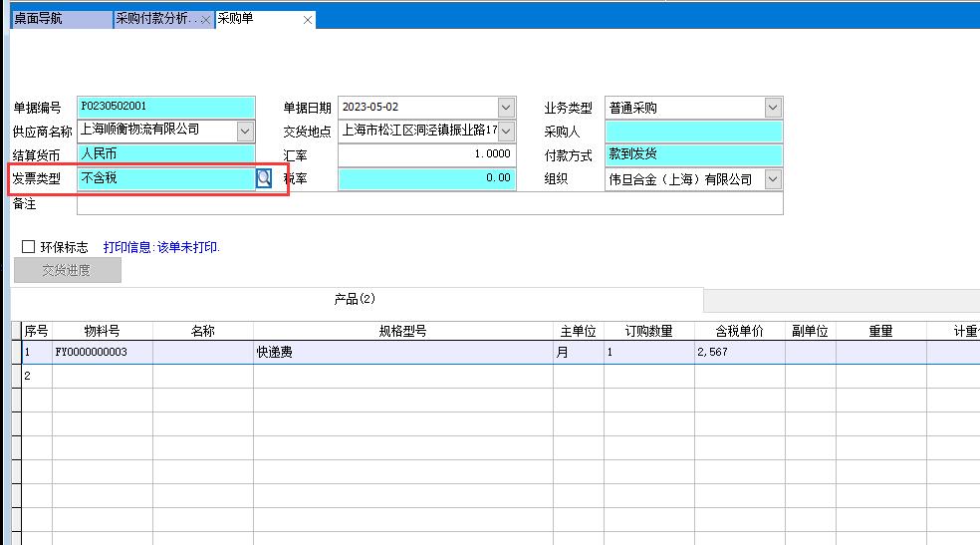Expand the 交货地点 dropdown arrow
This screenshot has width=980, height=545.
click(506, 131)
